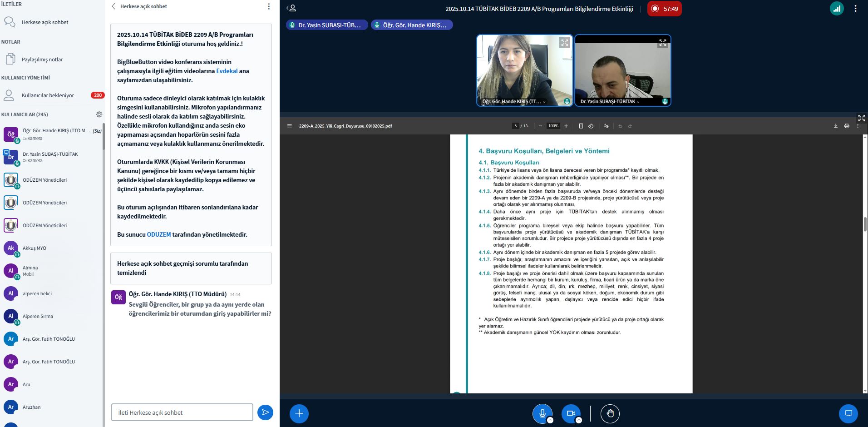Open Paylaşılmış notlar

click(x=42, y=60)
